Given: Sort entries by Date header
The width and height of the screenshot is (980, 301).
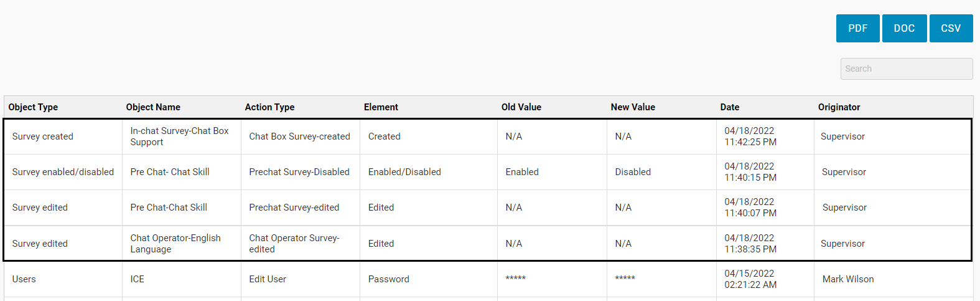Looking at the screenshot, I should coord(730,107).
